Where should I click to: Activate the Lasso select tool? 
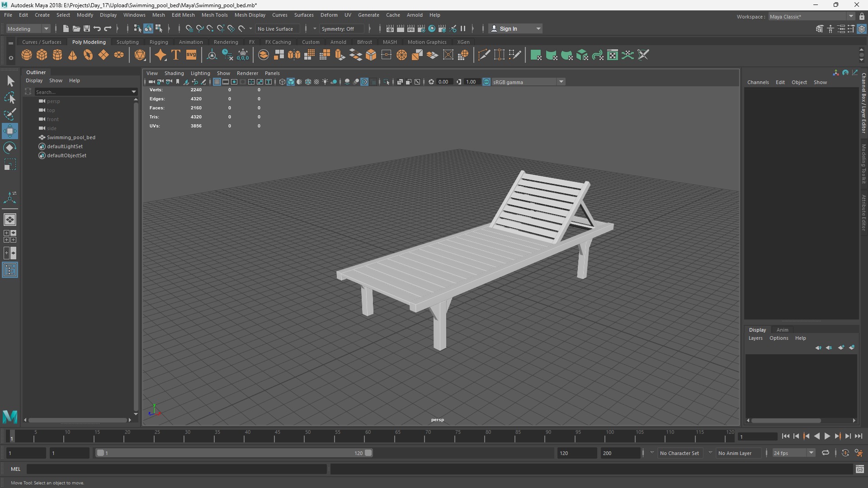coord(10,98)
